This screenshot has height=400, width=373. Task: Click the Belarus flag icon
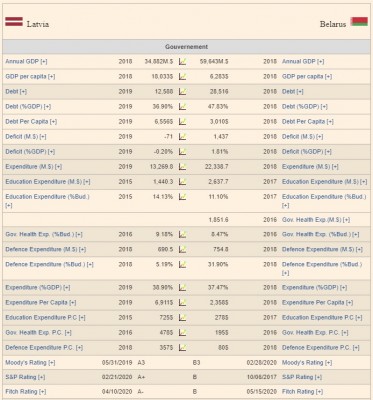pyautogui.click(x=359, y=22)
